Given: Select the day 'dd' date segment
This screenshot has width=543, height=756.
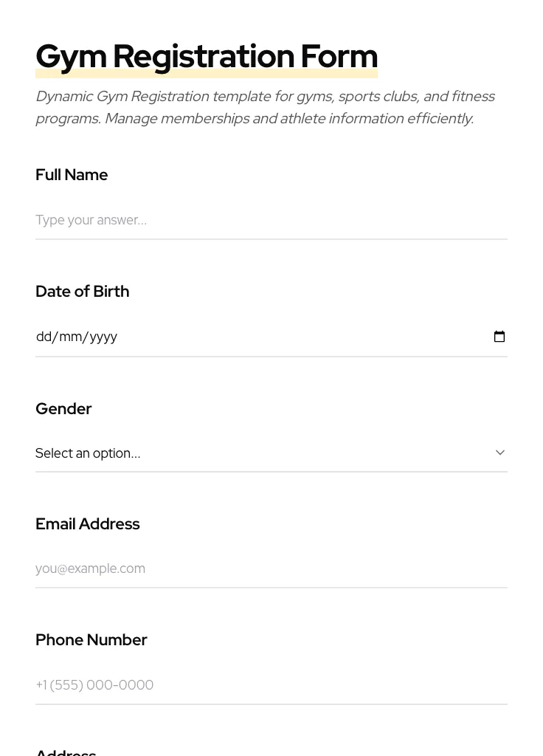Looking at the screenshot, I should point(44,337).
